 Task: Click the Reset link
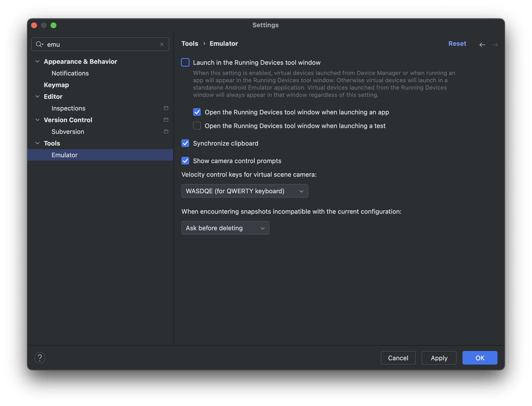[457, 44]
